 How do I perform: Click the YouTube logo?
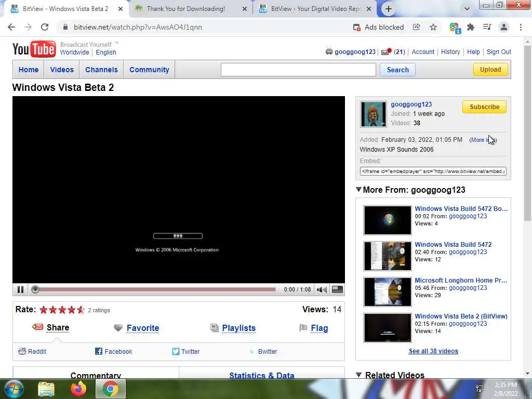34,49
